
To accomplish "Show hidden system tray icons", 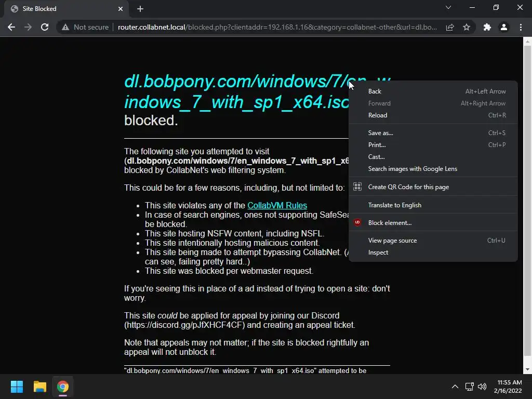I will (x=455, y=387).
